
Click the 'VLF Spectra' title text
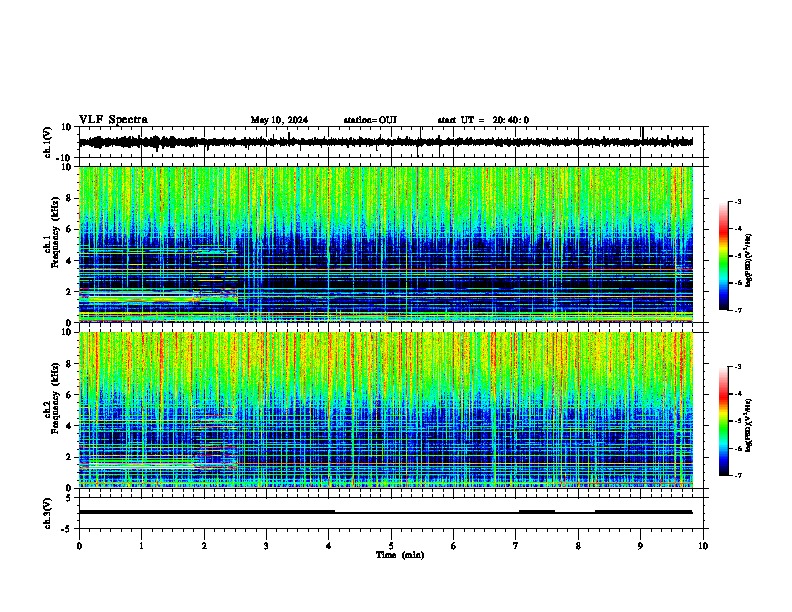113,120
